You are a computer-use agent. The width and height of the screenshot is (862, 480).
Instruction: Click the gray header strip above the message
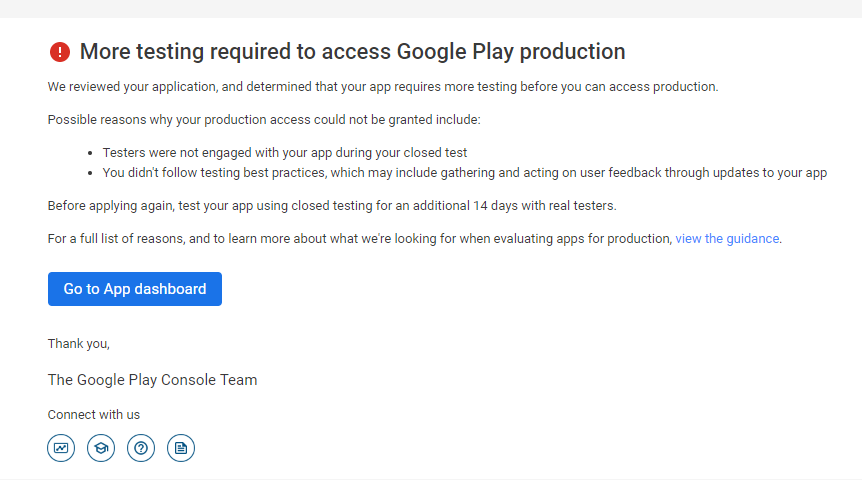431,8
